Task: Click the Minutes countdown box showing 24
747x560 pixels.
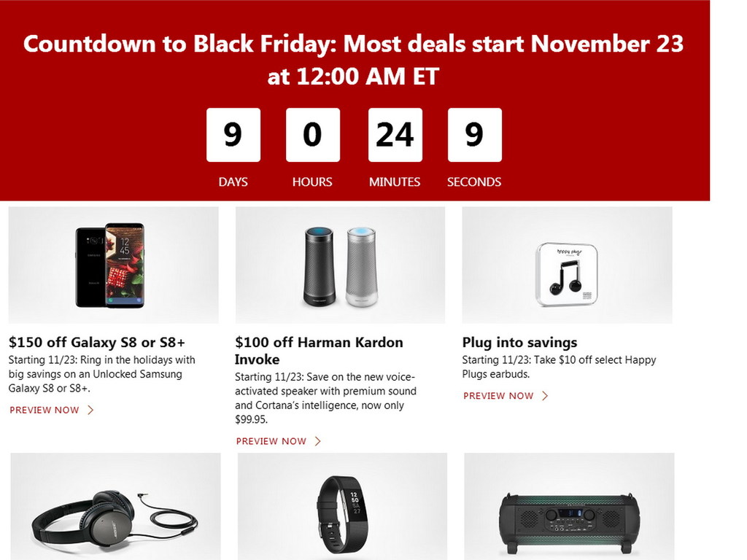Action: tap(395, 135)
